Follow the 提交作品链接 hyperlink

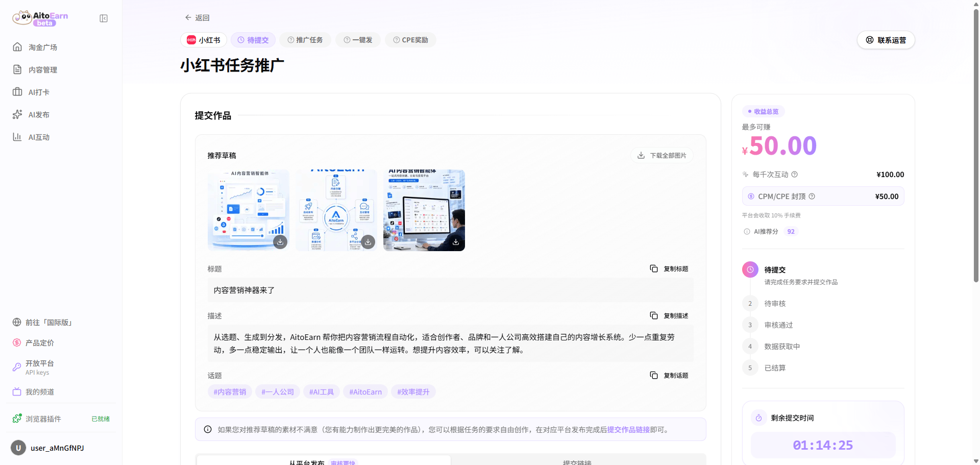coord(628,430)
